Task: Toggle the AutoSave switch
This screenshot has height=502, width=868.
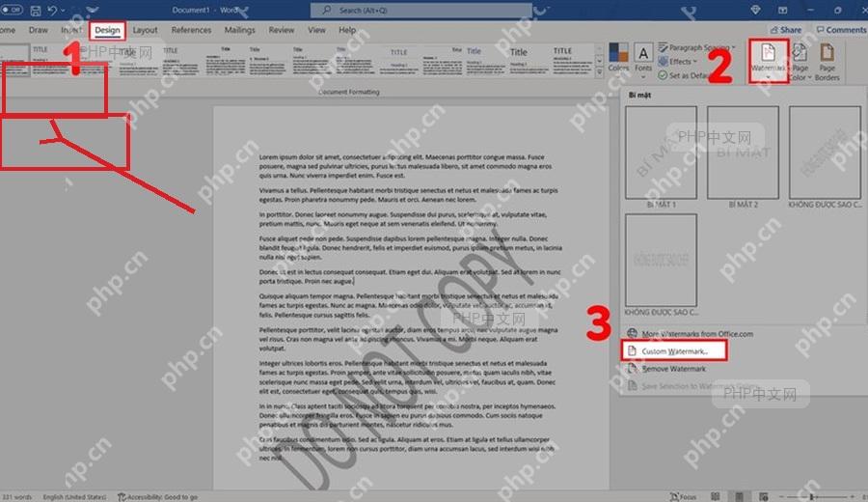Action: point(11,10)
